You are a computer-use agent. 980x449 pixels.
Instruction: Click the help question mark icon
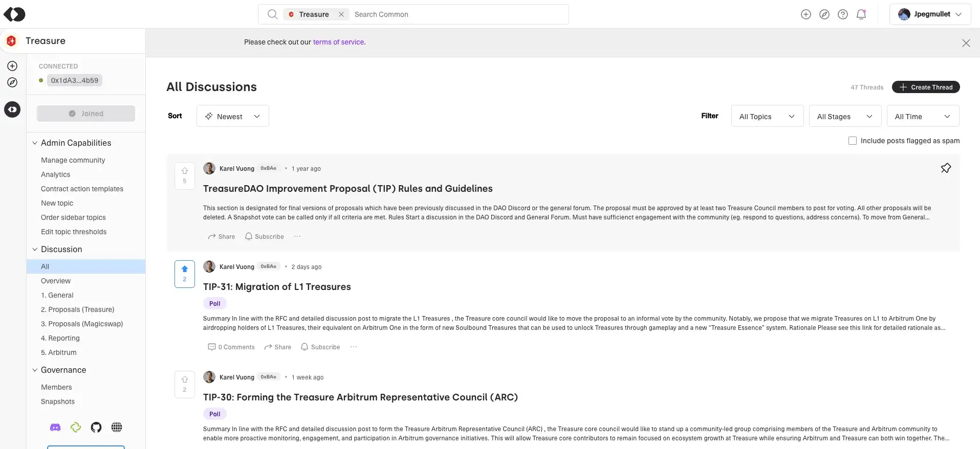[x=843, y=14]
